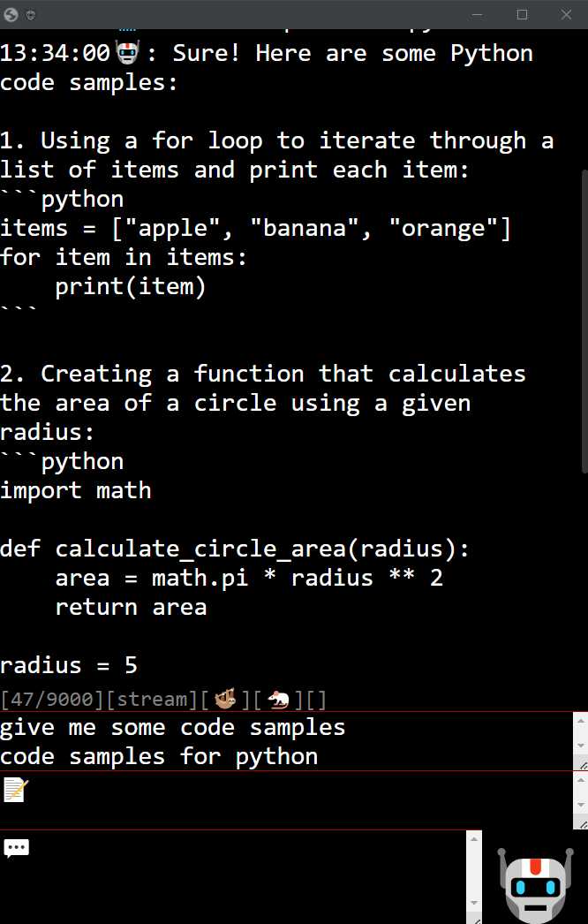Screen dimensions: 588x924
Task: Click down arrow of prompt field scrollbar
Action: tap(580, 746)
